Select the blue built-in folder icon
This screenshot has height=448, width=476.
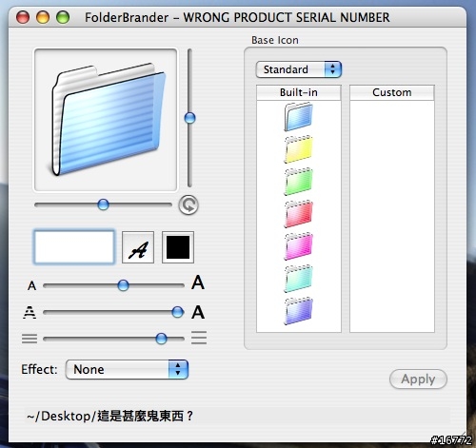tap(298, 117)
